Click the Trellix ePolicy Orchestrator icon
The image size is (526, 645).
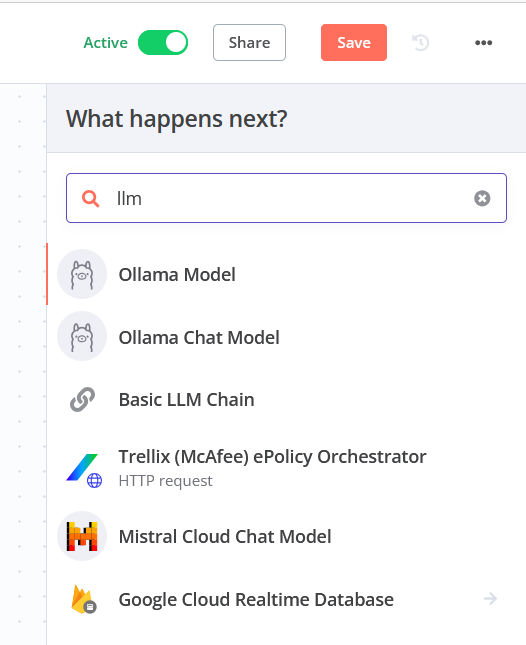pos(83,470)
